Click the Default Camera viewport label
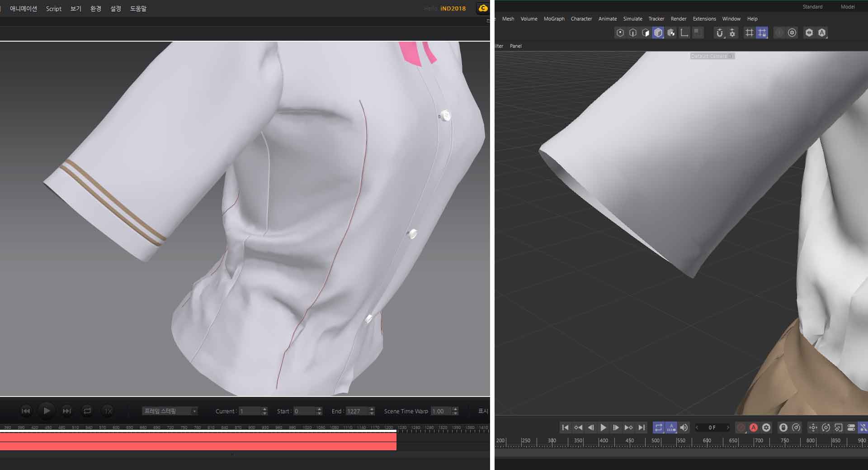Viewport: 868px width, 470px height. point(712,56)
